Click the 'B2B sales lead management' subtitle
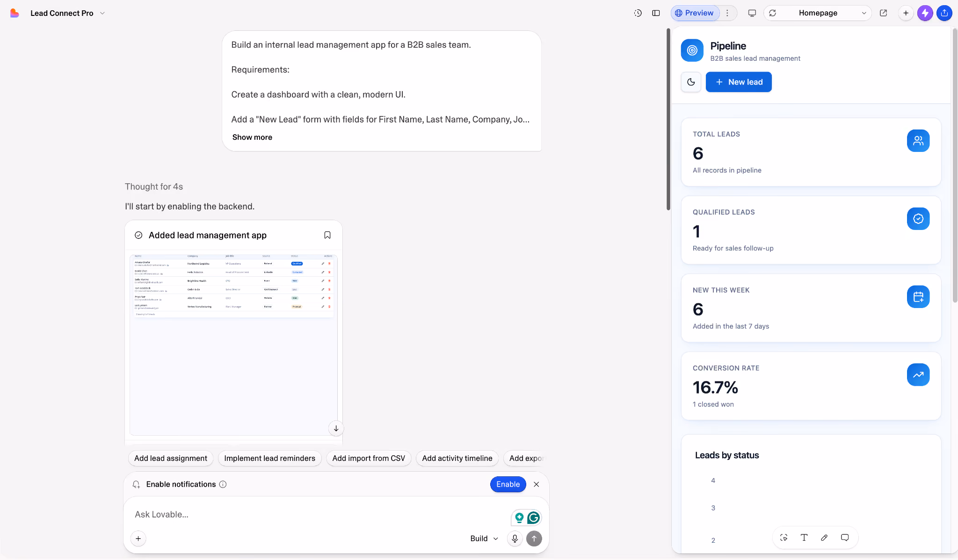This screenshot has width=958, height=560. (x=755, y=58)
